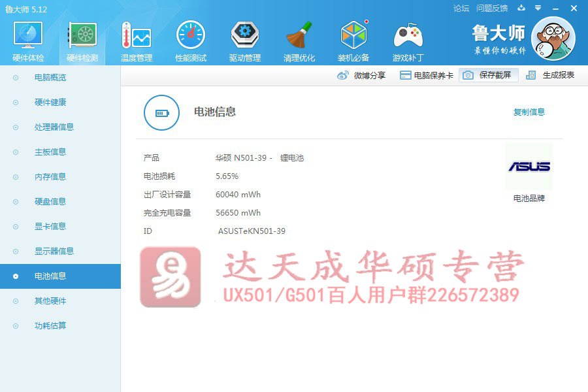Click design capacity value 60040 mWh
The image size is (588, 392).
point(238,195)
